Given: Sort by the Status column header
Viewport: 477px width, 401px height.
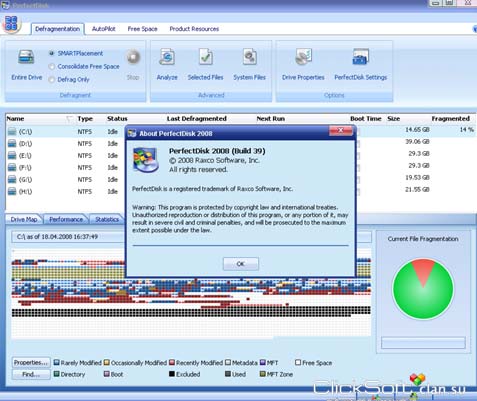Looking at the screenshot, I should tap(117, 119).
